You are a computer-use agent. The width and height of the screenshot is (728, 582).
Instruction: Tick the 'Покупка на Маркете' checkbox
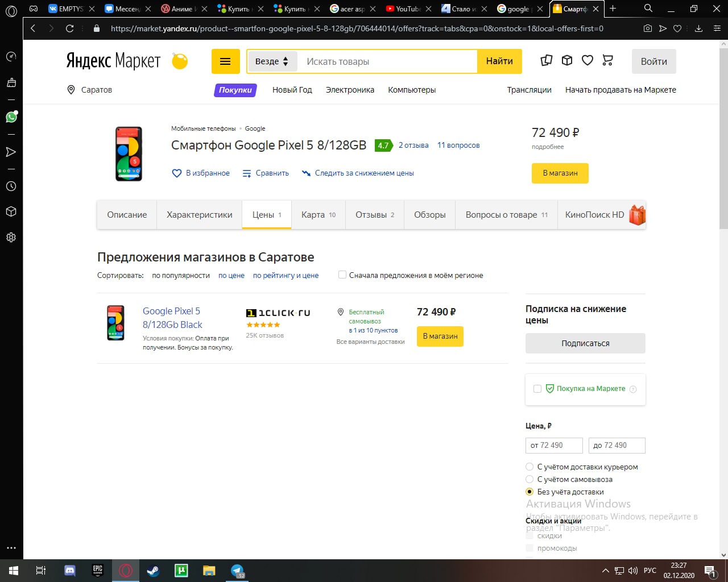pos(537,389)
